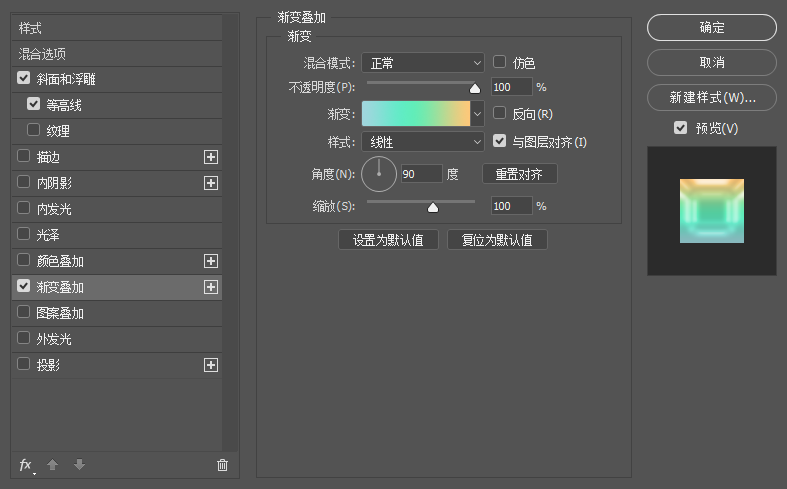Add another 投影 effect with plus icon
This screenshot has height=489, width=787.
coord(211,365)
